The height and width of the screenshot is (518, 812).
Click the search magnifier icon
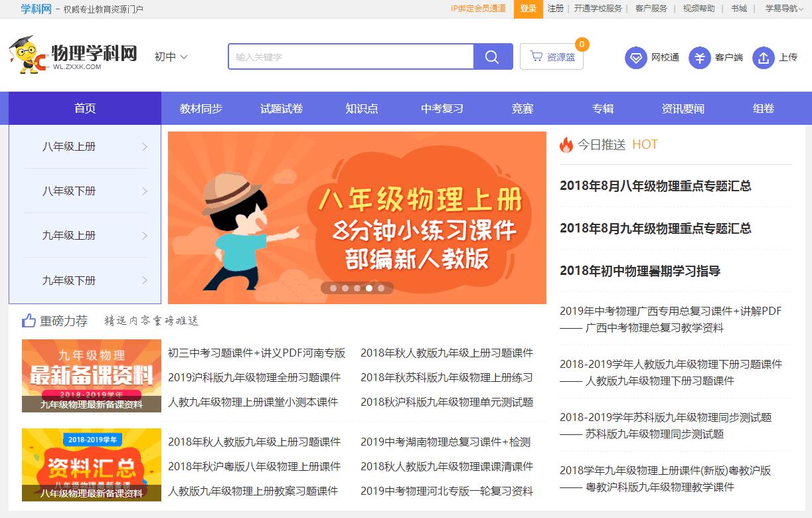click(x=492, y=57)
